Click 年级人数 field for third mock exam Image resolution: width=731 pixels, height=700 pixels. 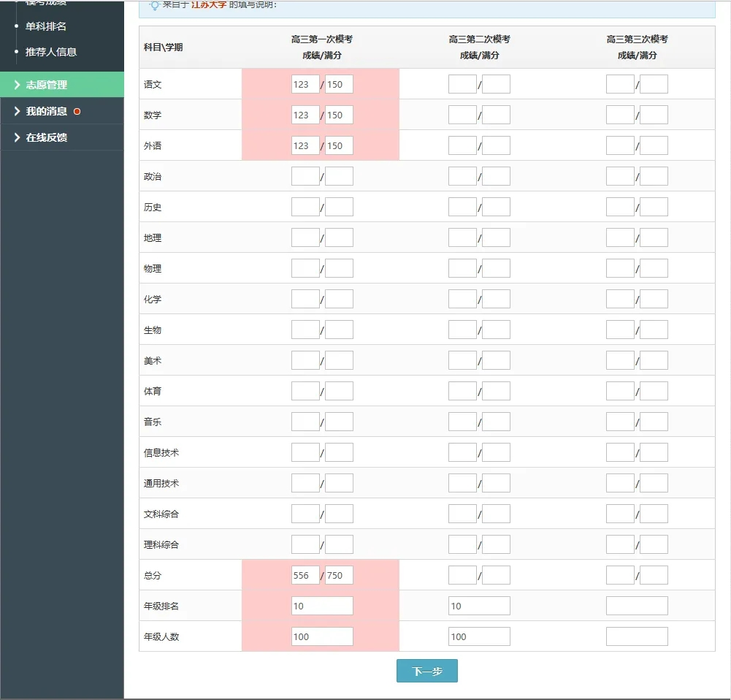tap(637, 636)
